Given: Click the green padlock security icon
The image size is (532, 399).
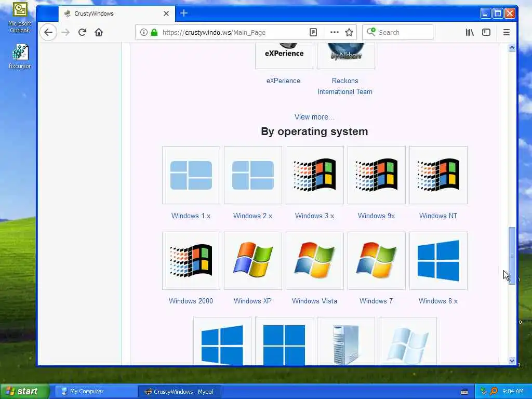Looking at the screenshot, I should click(154, 33).
